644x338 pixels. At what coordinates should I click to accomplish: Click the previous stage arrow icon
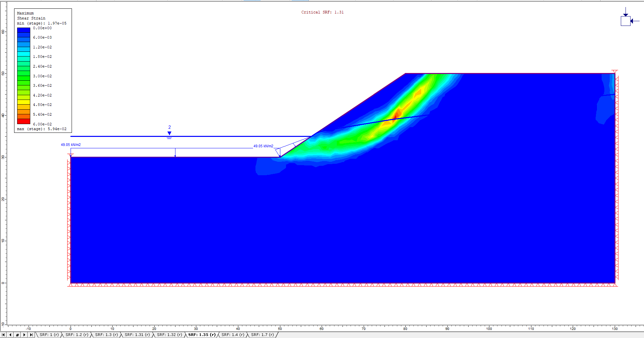[x=10, y=335]
